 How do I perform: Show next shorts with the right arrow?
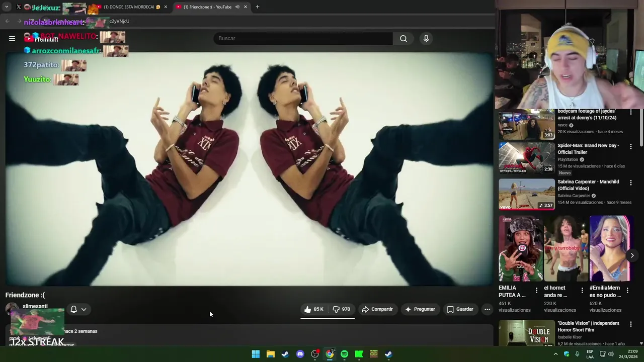point(632,255)
